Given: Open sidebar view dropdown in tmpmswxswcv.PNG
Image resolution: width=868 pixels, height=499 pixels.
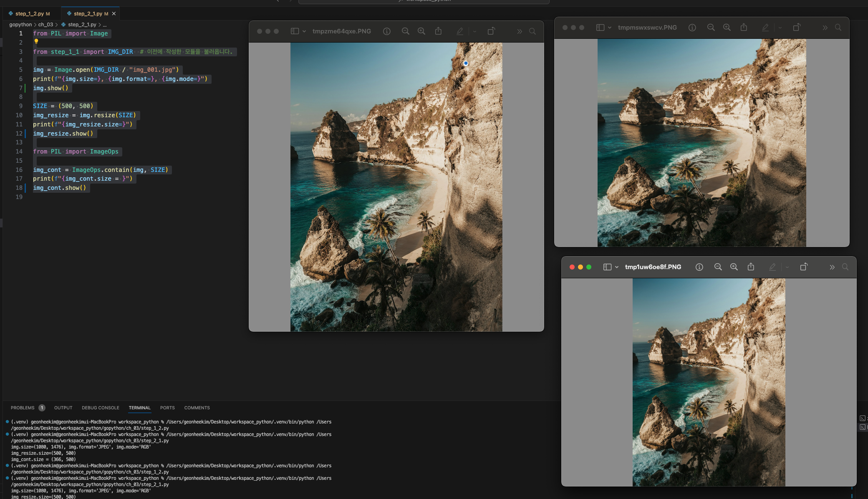Looking at the screenshot, I should pos(610,28).
